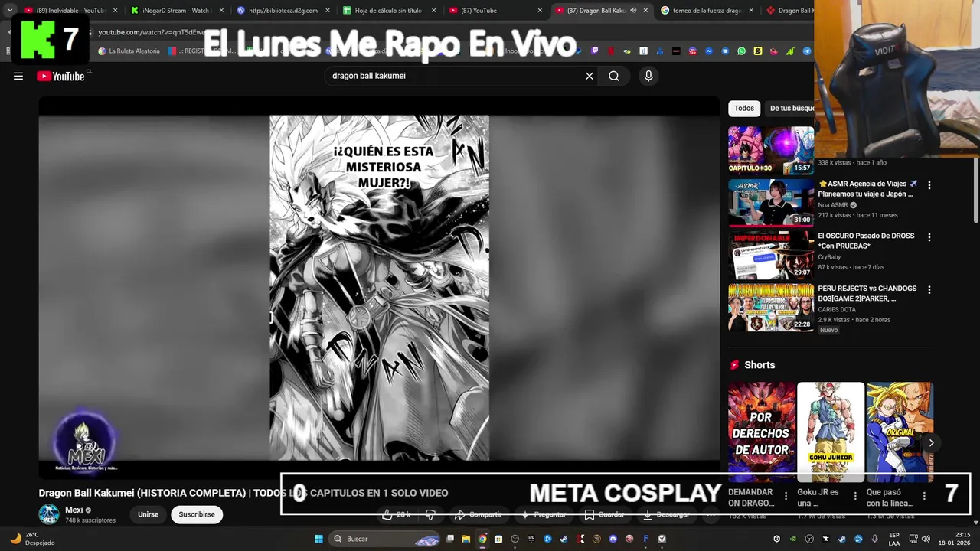The height and width of the screenshot is (551, 980).
Task: Open Google Chrome from the taskbar
Action: click(482, 539)
